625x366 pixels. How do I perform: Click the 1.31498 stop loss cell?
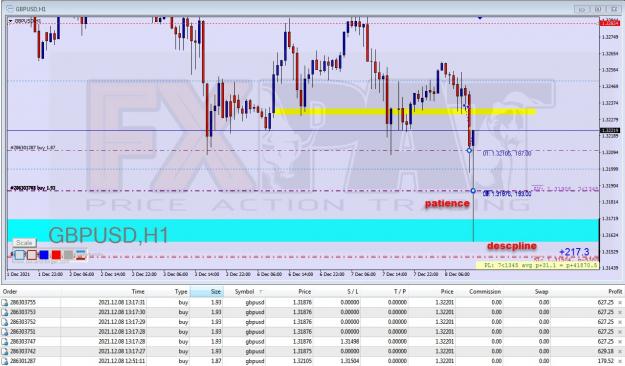[349, 342]
